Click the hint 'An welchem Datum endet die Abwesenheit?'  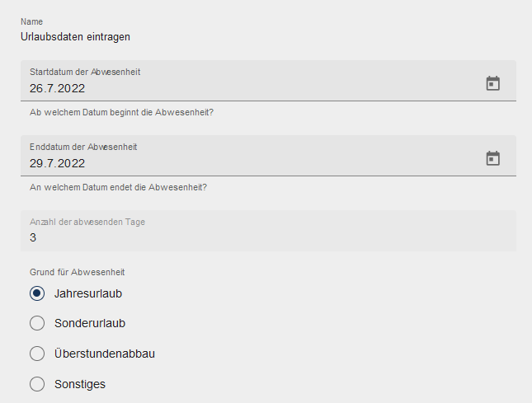(x=118, y=187)
